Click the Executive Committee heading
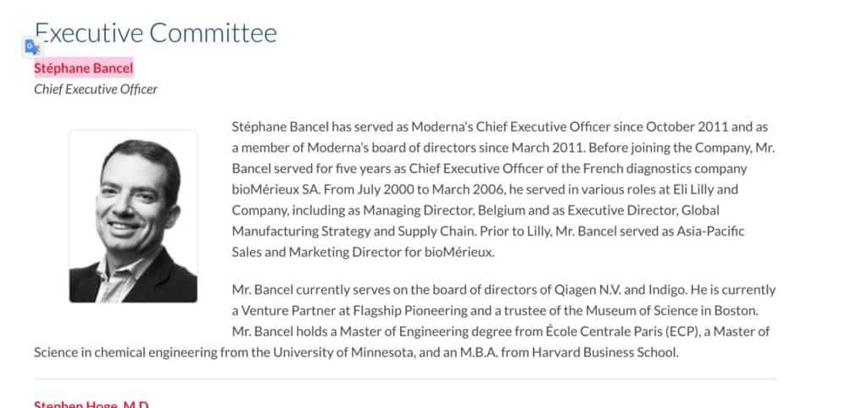868x408 pixels. point(156,32)
